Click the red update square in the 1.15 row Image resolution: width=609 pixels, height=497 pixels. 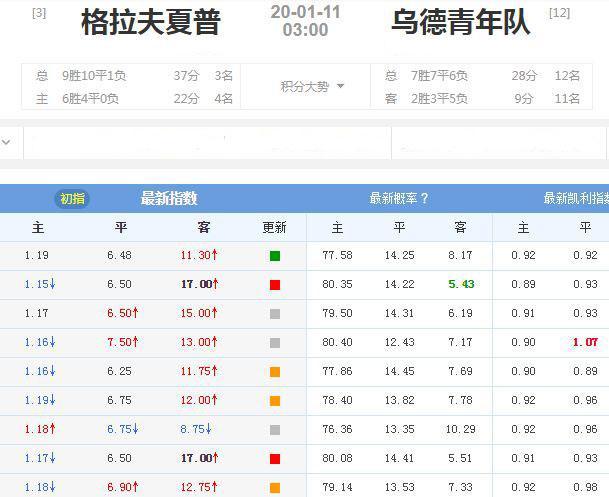point(275,285)
